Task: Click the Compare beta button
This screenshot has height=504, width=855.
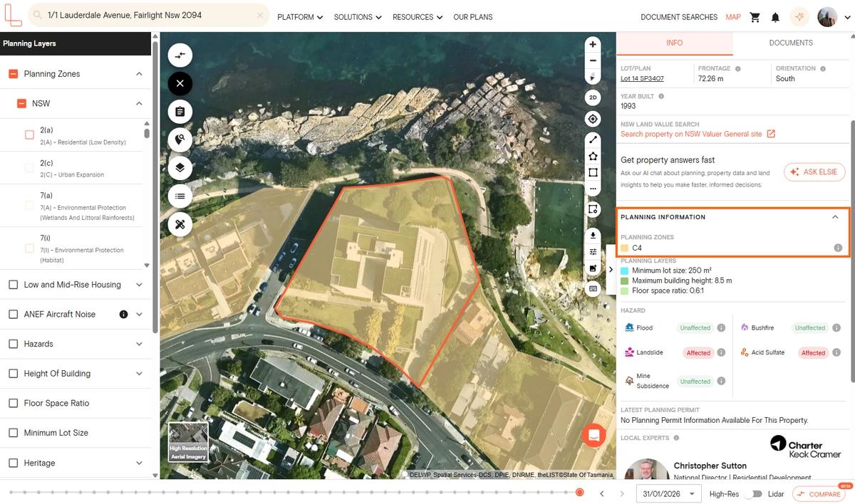Action: pos(818,494)
